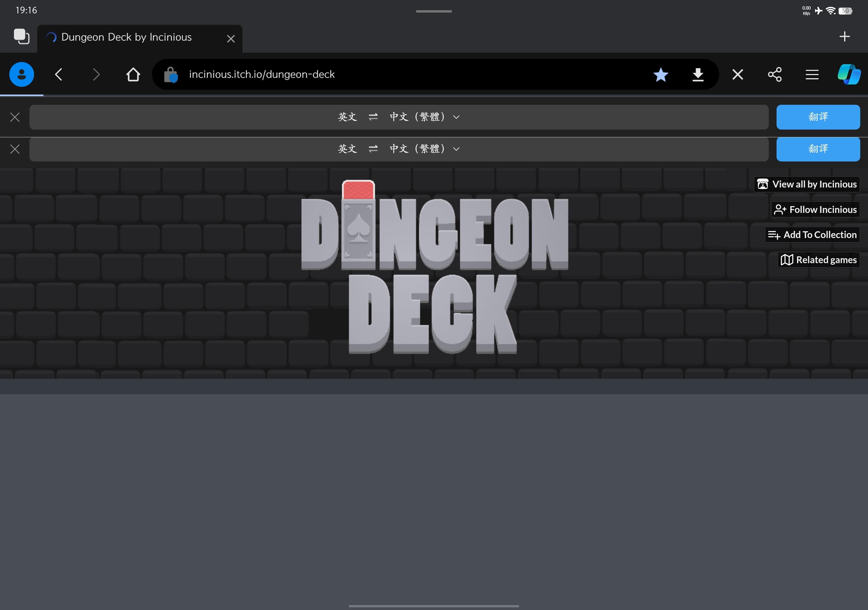Open downloads from the address bar

(x=698, y=74)
